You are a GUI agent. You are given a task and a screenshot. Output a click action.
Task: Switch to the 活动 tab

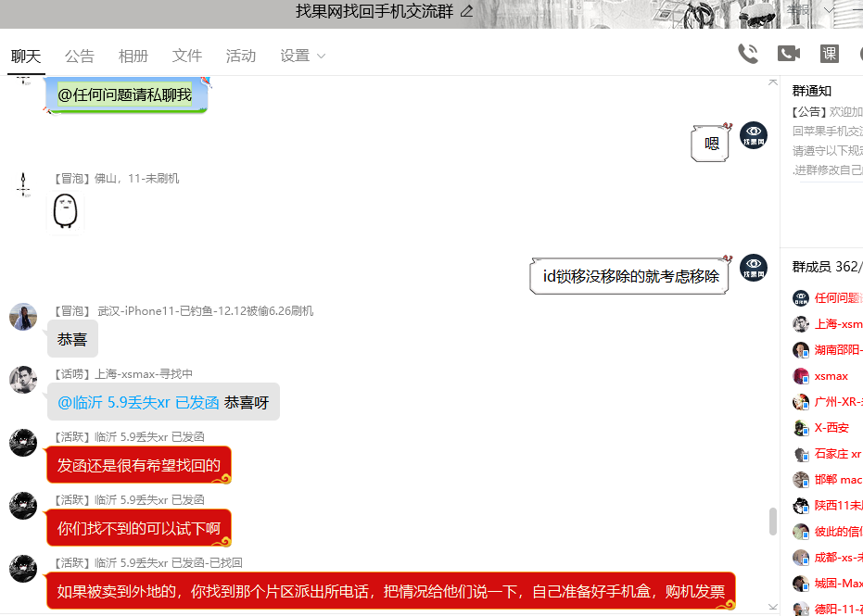pyautogui.click(x=240, y=57)
